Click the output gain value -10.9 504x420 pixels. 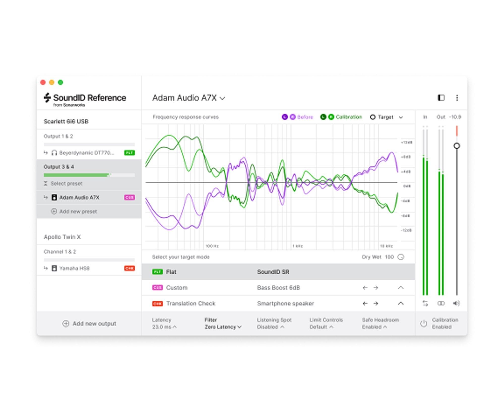coord(455,117)
